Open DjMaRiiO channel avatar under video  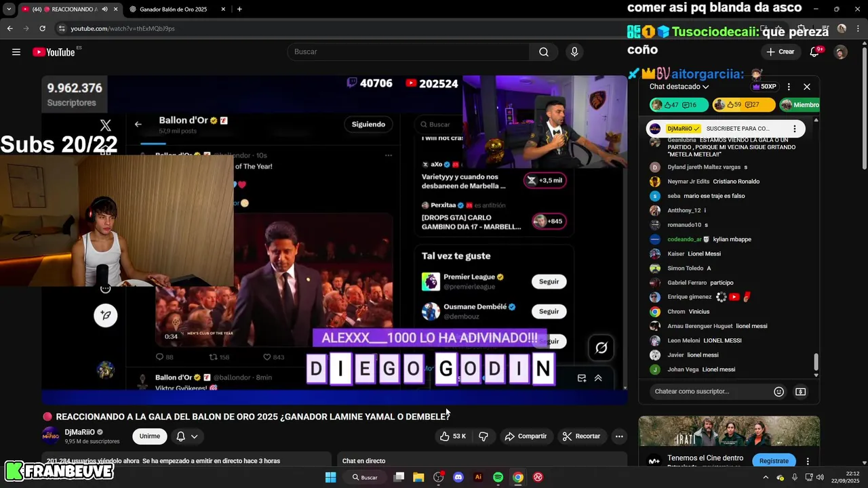coord(51,436)
